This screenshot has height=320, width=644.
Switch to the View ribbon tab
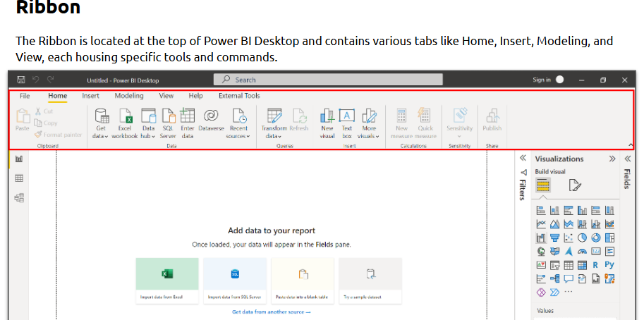point(166,96)
